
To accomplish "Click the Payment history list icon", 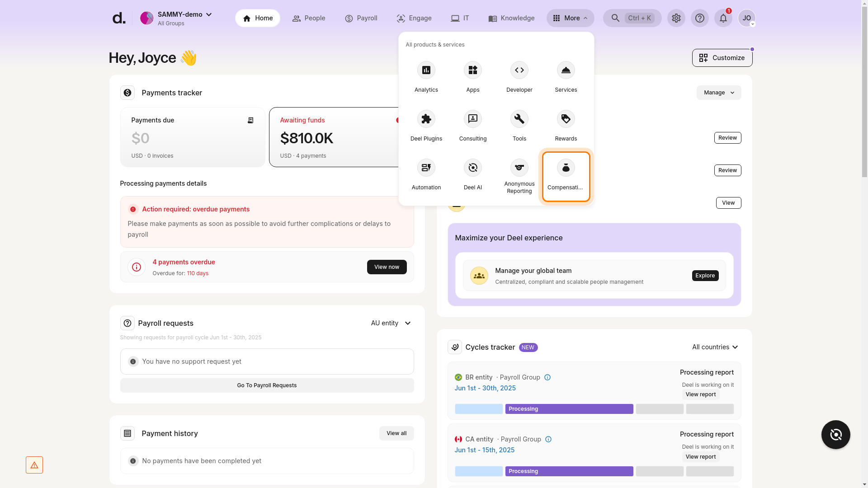I will [x=127, y=433].
